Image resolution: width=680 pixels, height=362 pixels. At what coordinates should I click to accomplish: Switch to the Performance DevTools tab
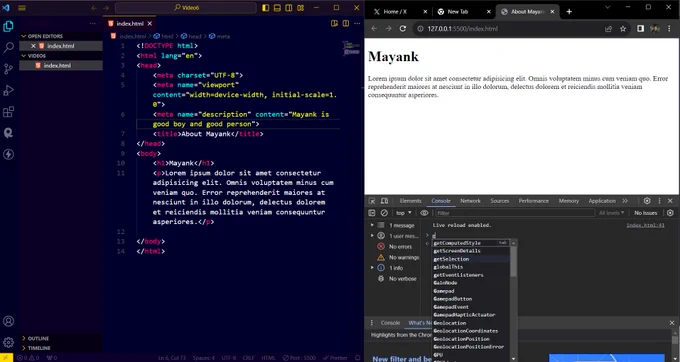pyautogui.click(x=533, y=201)
